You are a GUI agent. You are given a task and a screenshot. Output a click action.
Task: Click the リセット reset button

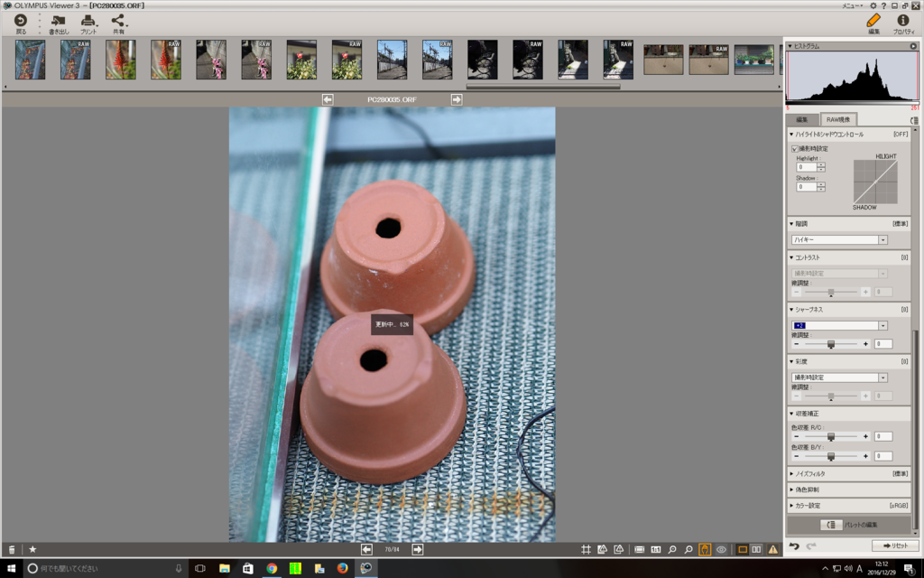894,545
